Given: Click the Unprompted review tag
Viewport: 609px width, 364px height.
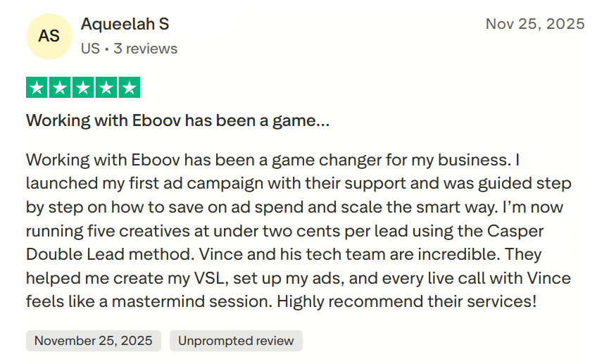Looking at the screenshot, I should 236,341.
